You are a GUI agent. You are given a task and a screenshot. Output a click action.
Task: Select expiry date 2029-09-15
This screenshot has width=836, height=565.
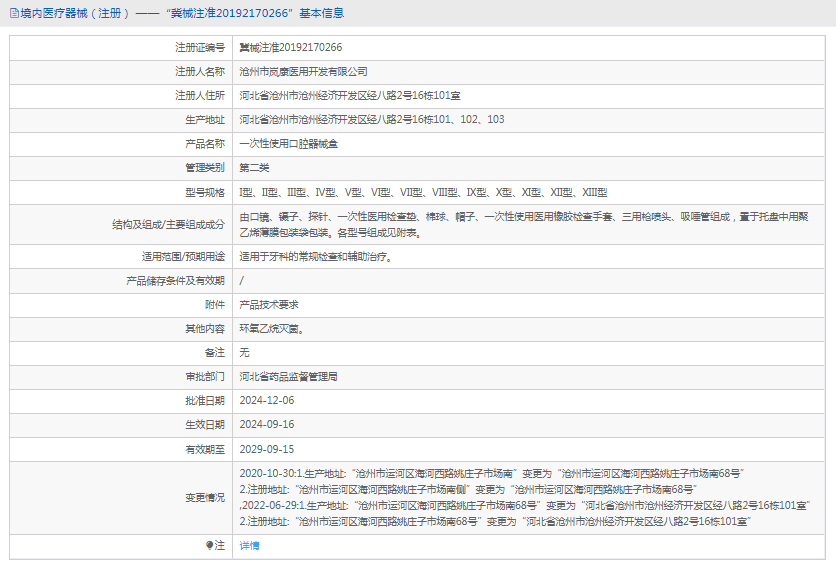pos(267,449)
